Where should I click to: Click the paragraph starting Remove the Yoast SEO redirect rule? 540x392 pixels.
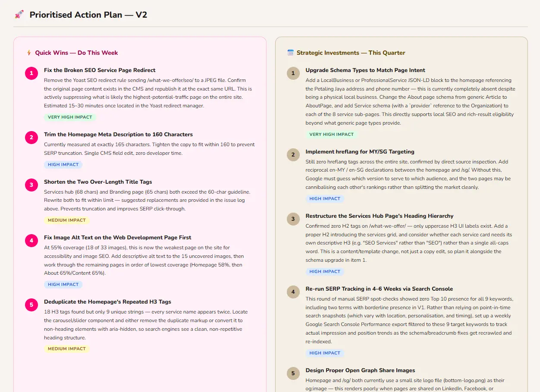[x=148, y=93]
